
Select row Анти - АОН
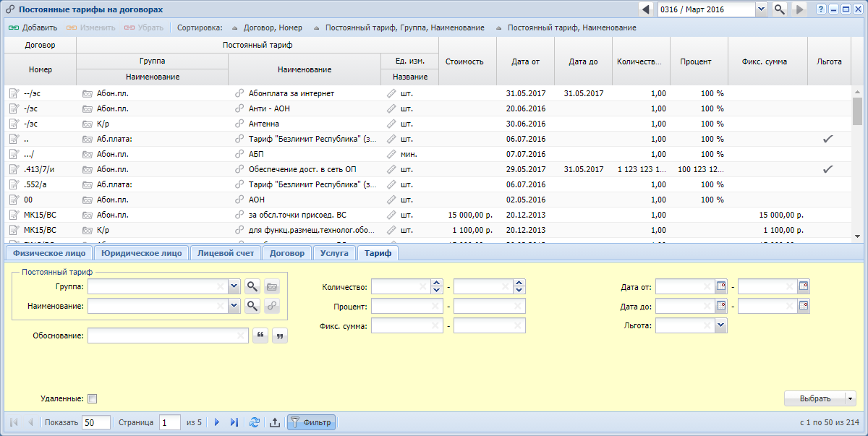pyautogui.click(x=427, y=108)
